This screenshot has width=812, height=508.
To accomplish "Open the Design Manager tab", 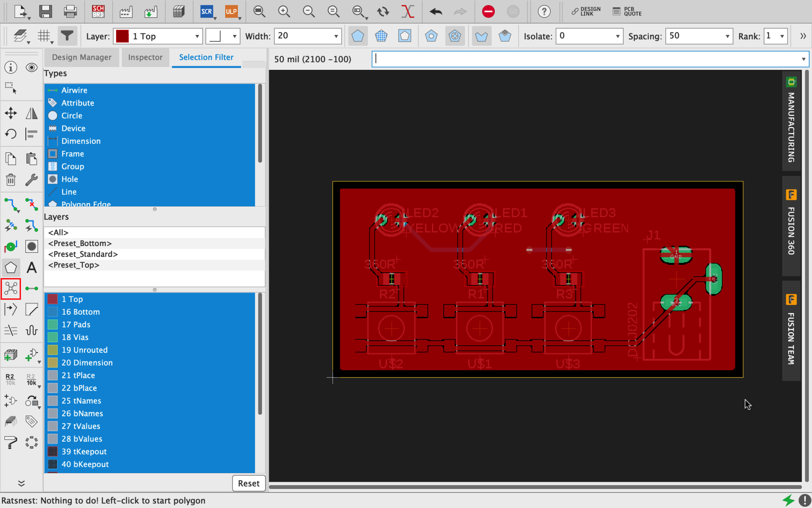I will pos(82,58).
